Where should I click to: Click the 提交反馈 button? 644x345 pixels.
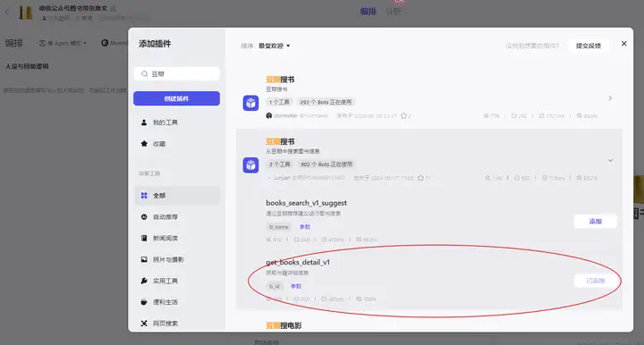point(589,46)
